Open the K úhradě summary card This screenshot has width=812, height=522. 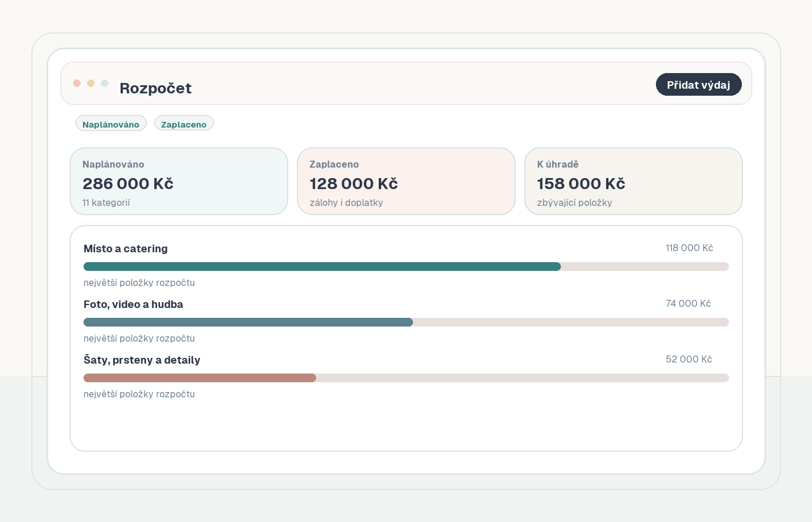tap(633, 182)
